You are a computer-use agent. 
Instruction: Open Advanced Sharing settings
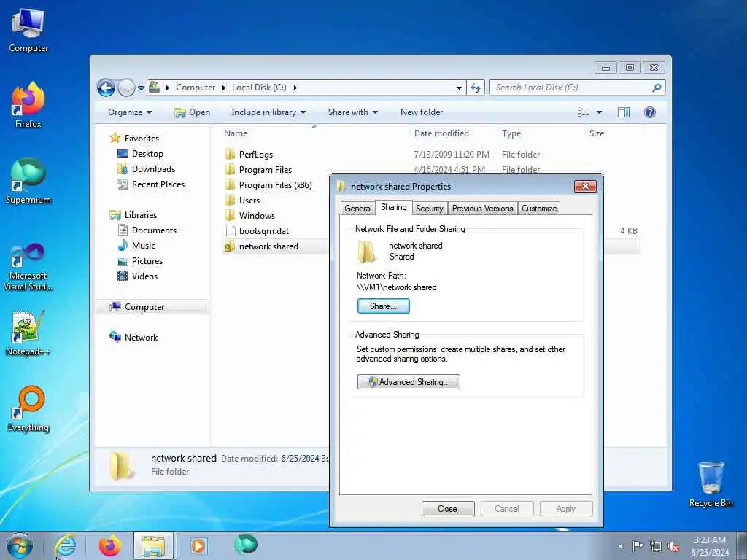coord(409,382)
